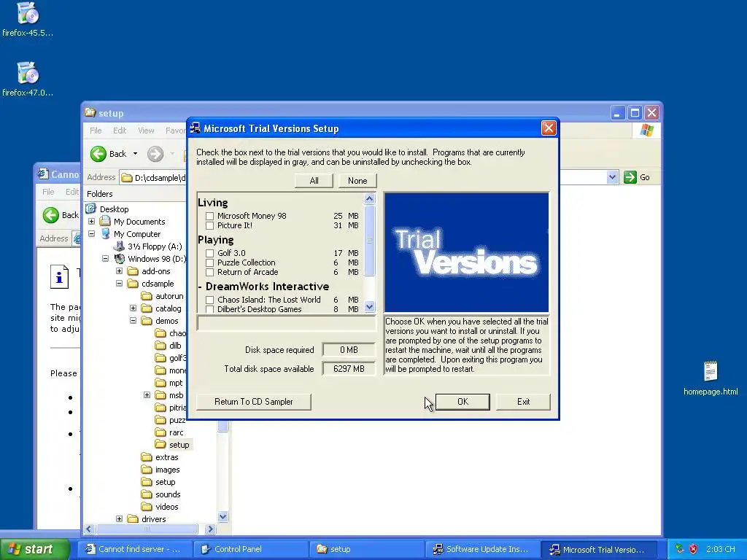Viewport: 747px width, 560px height.
Task: Select the Desktop icon in Folders tree
Action: [x=91, y=209]
